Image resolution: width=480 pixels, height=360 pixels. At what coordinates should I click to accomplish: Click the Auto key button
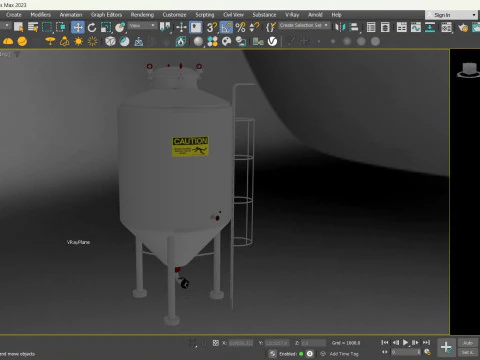click(468, 343)
